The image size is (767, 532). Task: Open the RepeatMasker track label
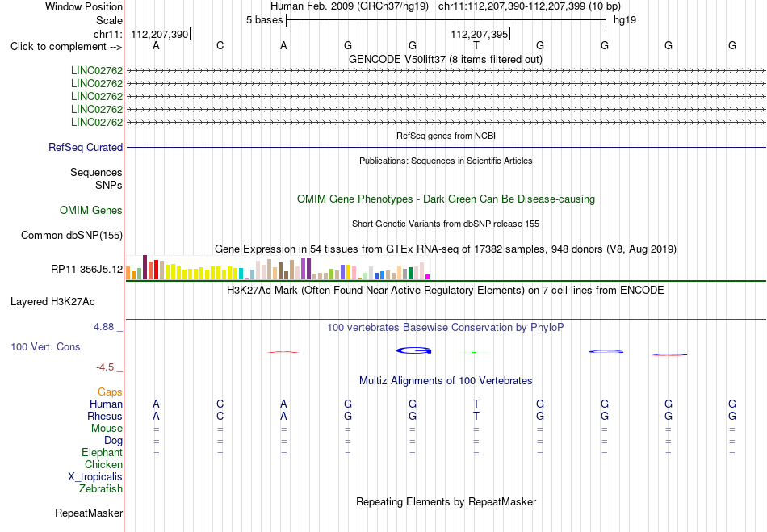tap(89, 513)
